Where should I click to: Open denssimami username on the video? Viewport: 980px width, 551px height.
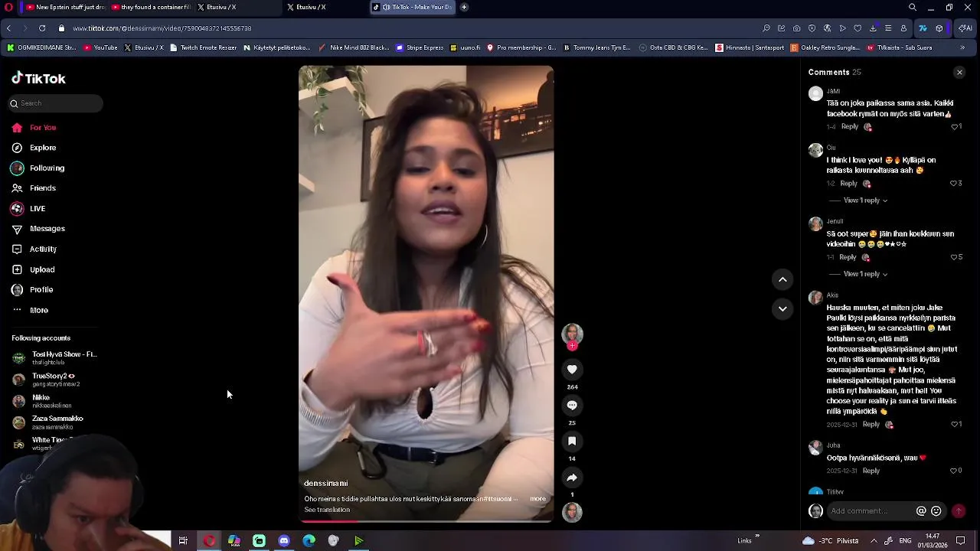(326, 484)
